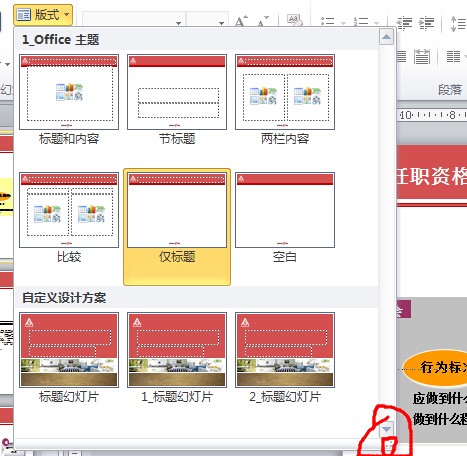Toggle numbered list icon
The height and width of the screenshot is (456, 467).
coord(361,22)
